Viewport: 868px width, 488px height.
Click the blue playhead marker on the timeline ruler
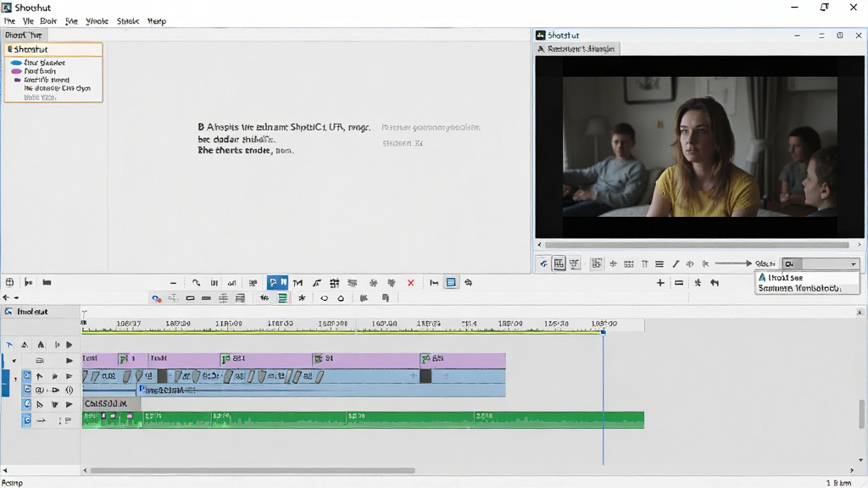(x=604, y=332)
